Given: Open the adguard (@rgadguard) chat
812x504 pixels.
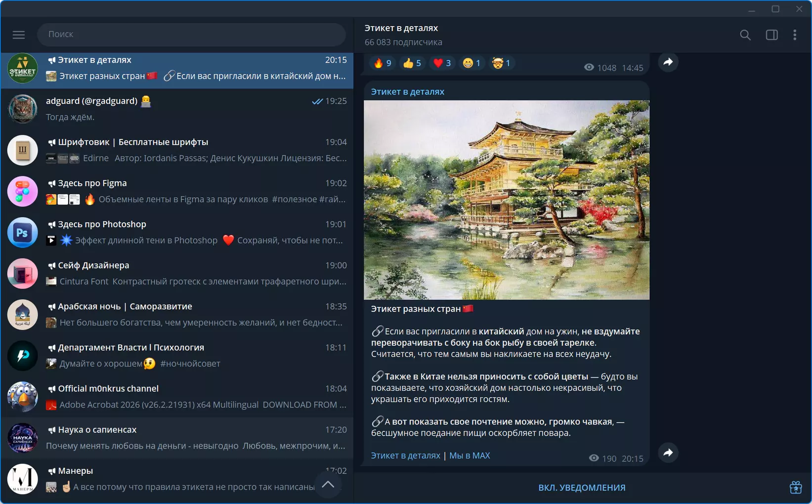Looking at the screenshot, I should pos(177,109).
